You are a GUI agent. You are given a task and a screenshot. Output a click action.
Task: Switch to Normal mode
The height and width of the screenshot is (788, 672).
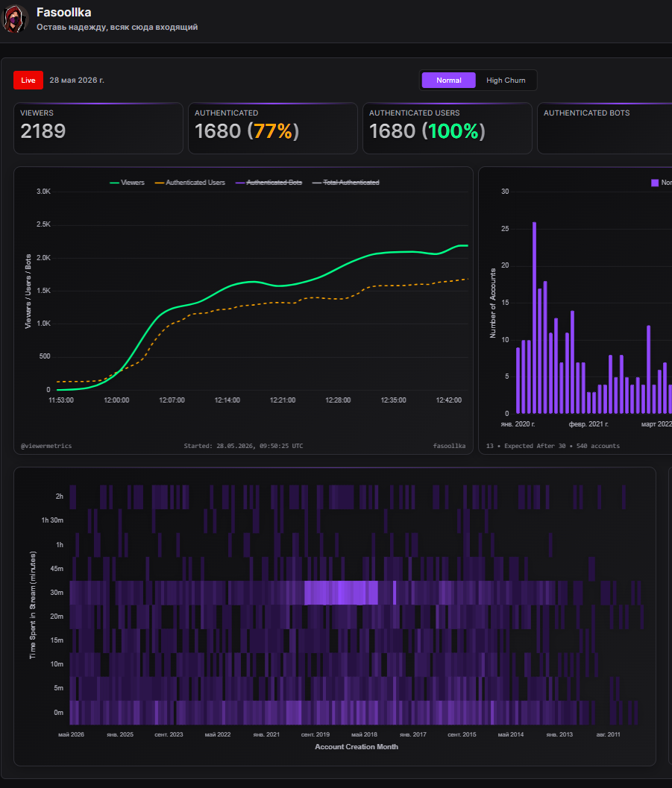448,81
